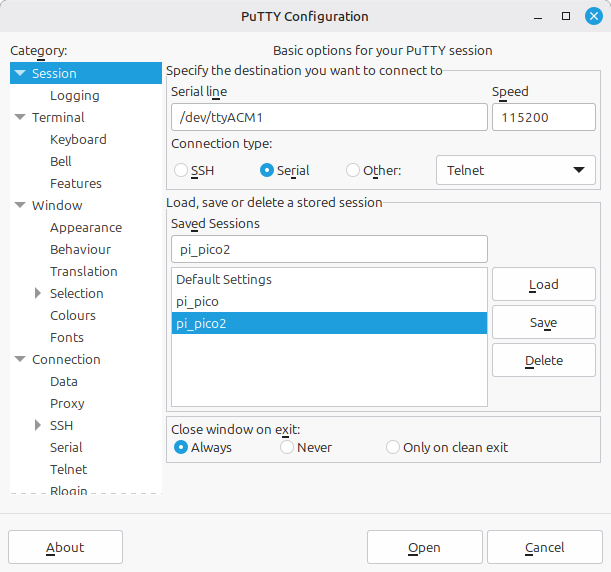This screenshot has width=611, height=572.
Task: Select pi_pico in the sessions list
Action: coord(329,301)
